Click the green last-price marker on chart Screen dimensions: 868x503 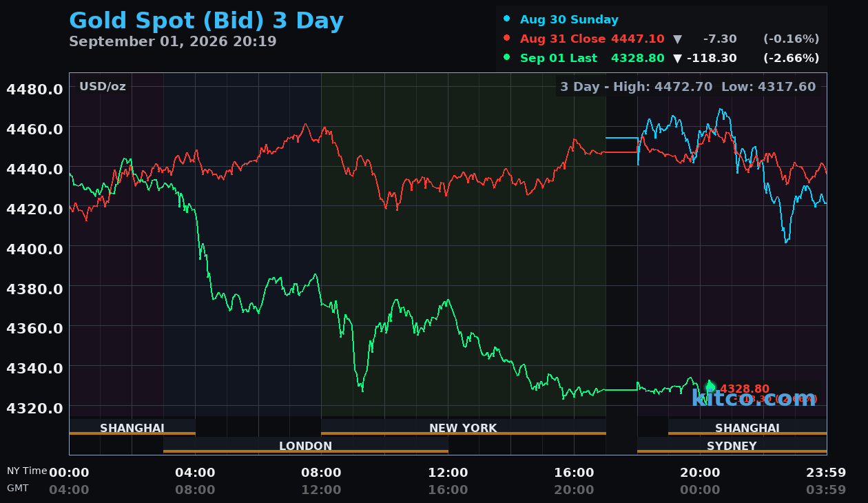click(710, 387)
